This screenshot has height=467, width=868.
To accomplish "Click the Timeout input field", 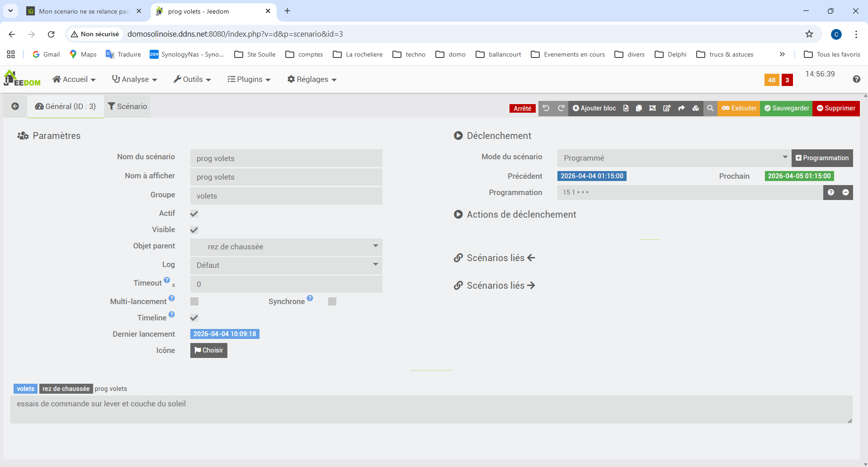I will pos(286,284).
